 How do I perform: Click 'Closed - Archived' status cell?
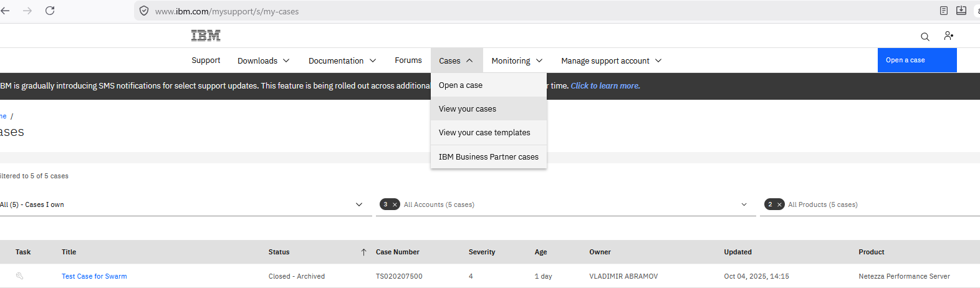tap(297, 276)
